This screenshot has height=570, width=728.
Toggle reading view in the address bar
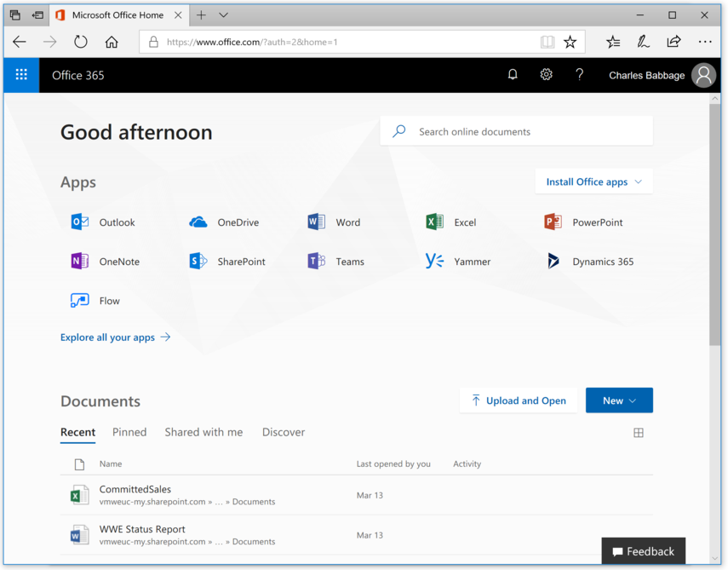click(547, 42)
